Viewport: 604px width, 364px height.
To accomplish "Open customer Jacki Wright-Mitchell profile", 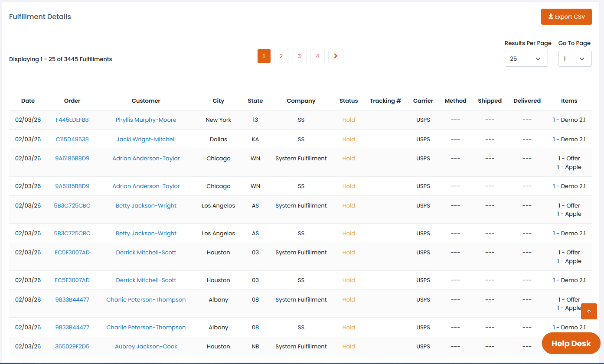I will click(x=146, y=140).
